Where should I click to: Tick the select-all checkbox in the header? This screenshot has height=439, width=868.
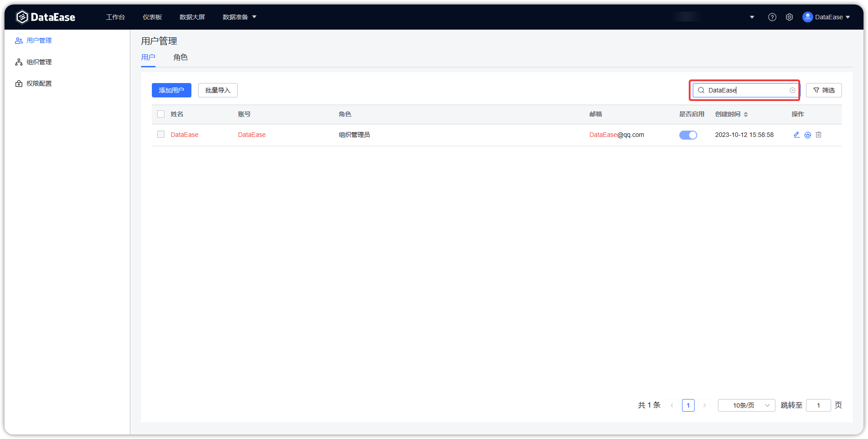[161, 114]
